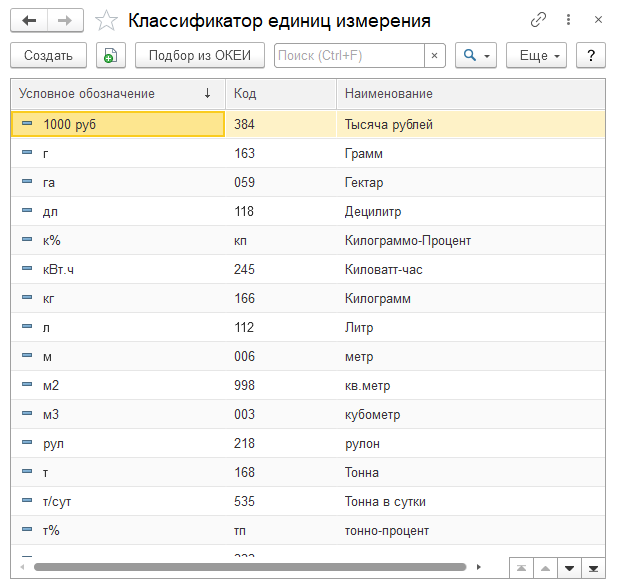Image resolution: width=626 pixels, height=584 pixels.
Task: Select the Киловатт-час cell
Action: (471, 269)
